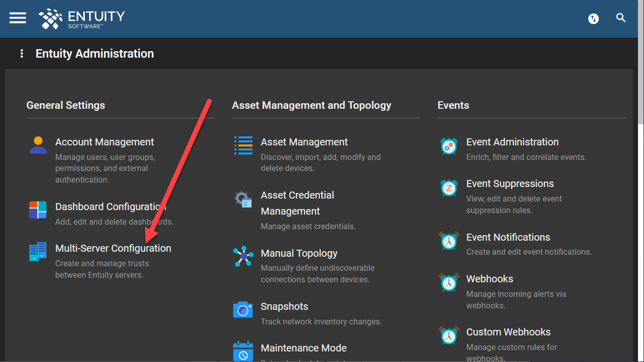Open the search magnifier icon

point(621,18)
